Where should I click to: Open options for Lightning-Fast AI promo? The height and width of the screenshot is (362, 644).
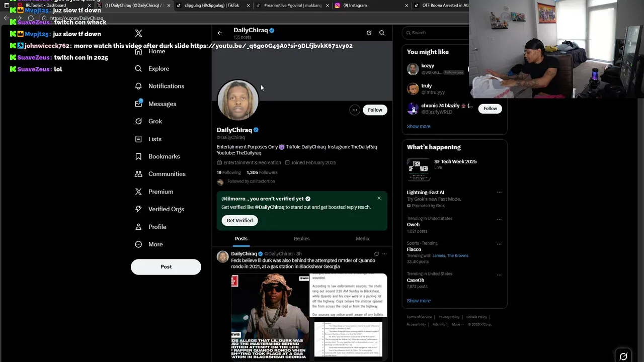(499, 192)
